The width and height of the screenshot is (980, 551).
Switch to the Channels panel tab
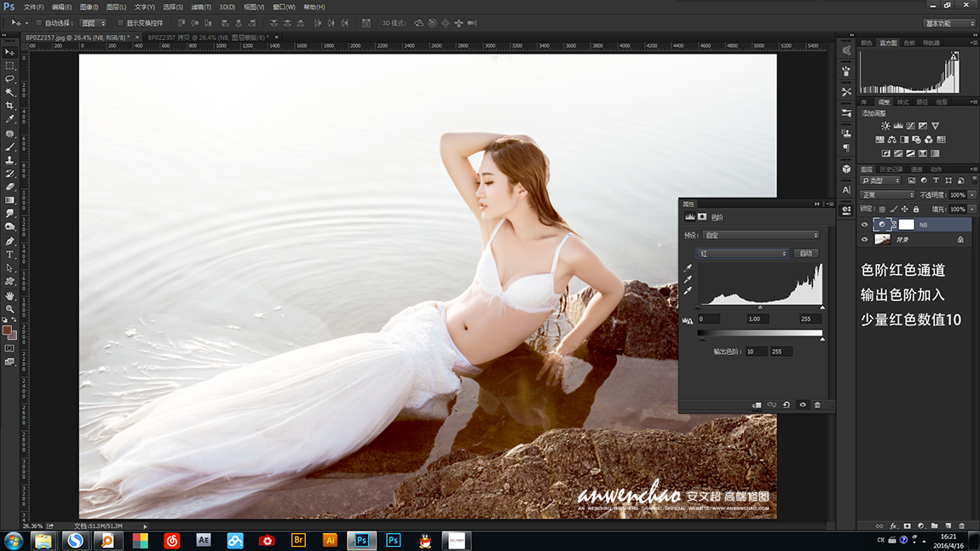916,169
